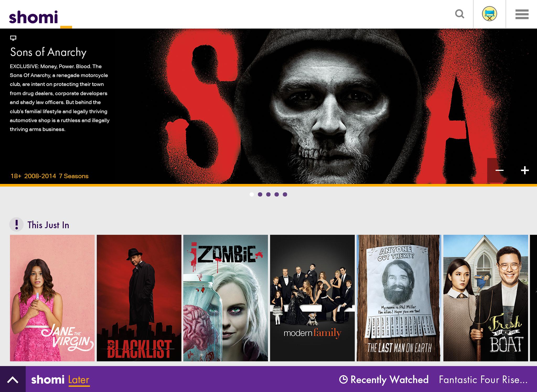This screenshot has width=537, height=392.
Task: Click the Recently Watched clock icon
Action: [x=344, y=379]
